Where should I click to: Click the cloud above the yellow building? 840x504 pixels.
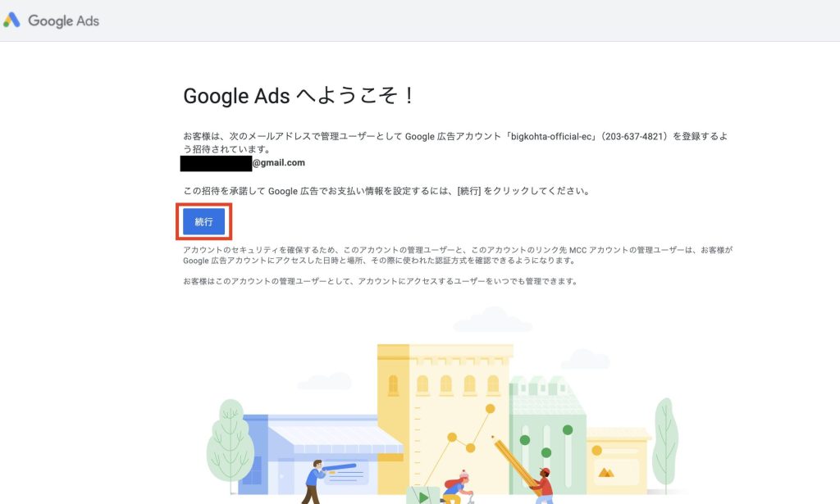coord(493,320)
